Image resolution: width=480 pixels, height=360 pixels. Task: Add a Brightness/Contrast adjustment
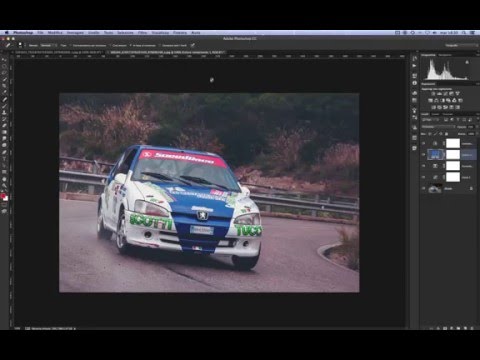(433, 94)
